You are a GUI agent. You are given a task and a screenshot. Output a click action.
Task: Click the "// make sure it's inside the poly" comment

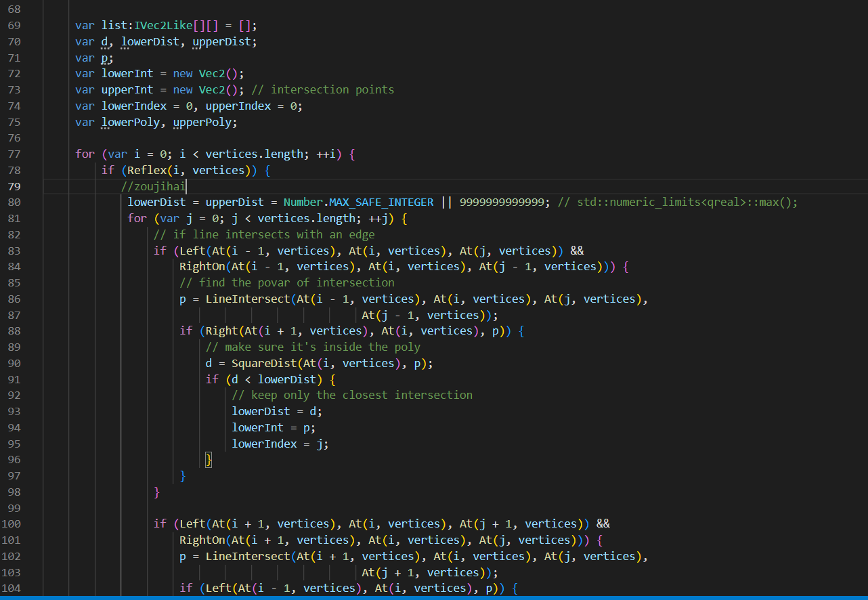point(313,347)
